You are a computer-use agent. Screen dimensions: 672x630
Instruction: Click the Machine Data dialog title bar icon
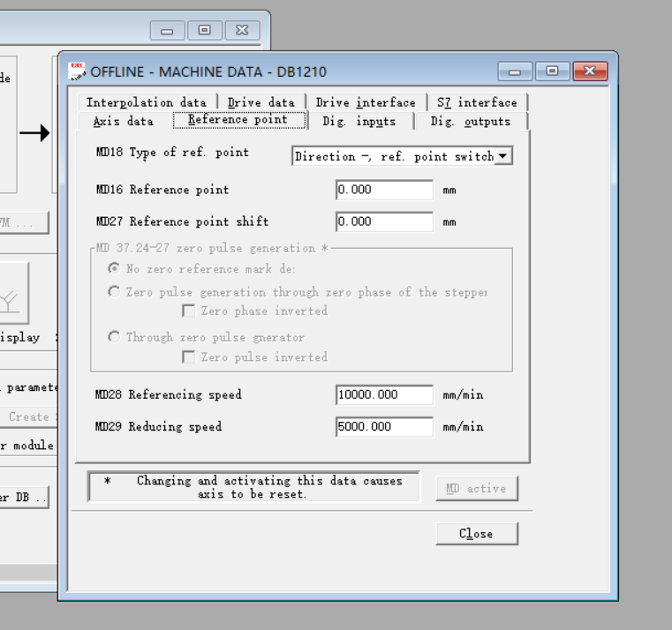[x=77, y=71]
